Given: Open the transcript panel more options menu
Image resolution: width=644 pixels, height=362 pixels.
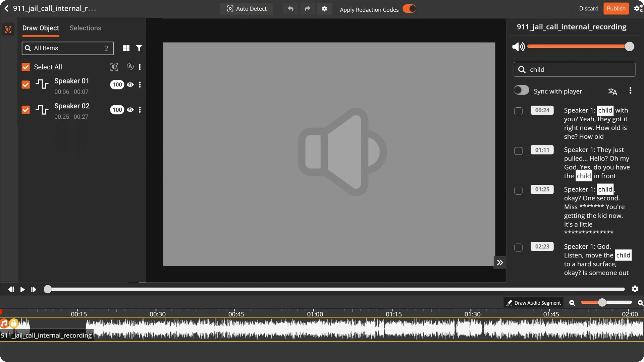Looking at the screenshot, I should (x=630, y=90).
